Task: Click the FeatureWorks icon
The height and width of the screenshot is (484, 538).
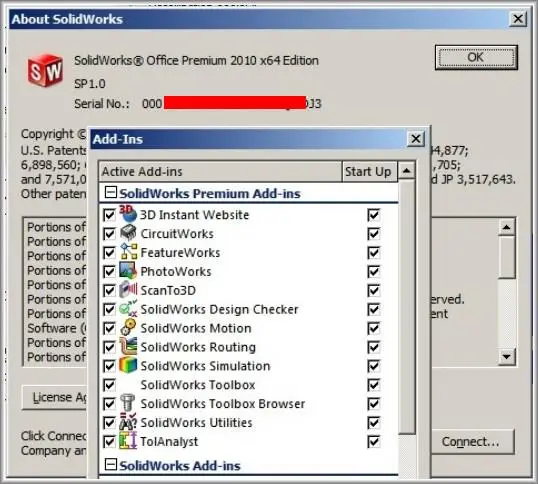Action: (x=129, y=251)
